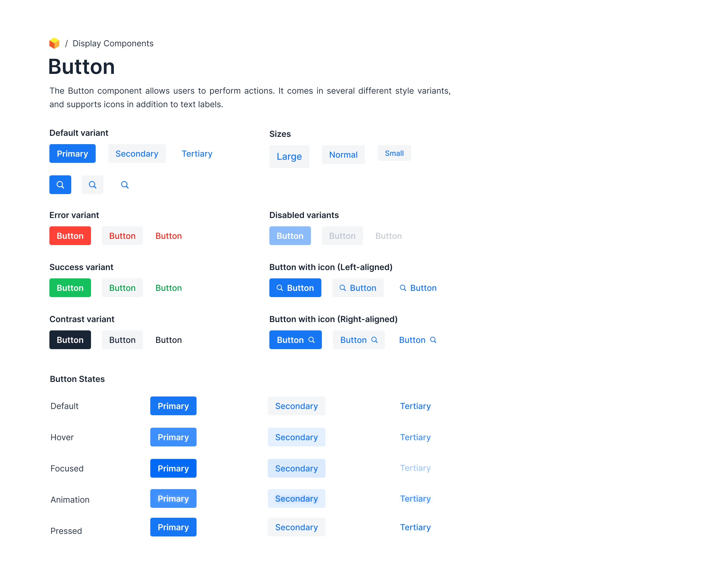Screen dimensions: 728x576
Task: Click the primary Button with right search icon
Action: click(295, 340)
